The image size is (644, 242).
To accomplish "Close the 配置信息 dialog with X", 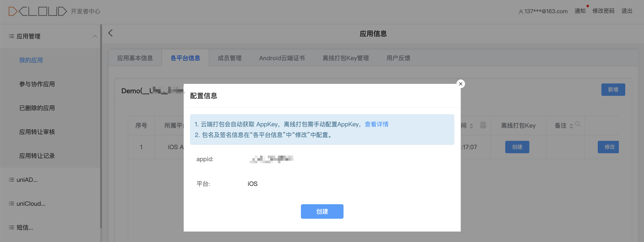I will pos(461,84).
